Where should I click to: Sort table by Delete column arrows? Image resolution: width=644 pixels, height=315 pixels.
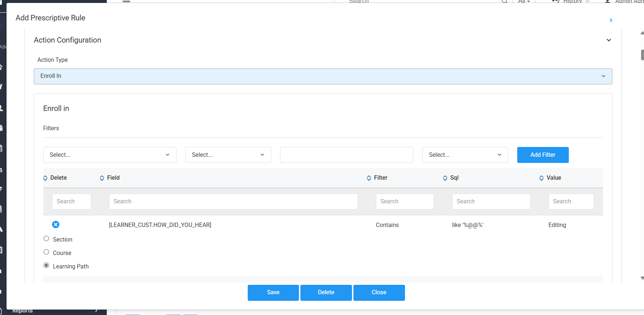click(x=45, y=178)
